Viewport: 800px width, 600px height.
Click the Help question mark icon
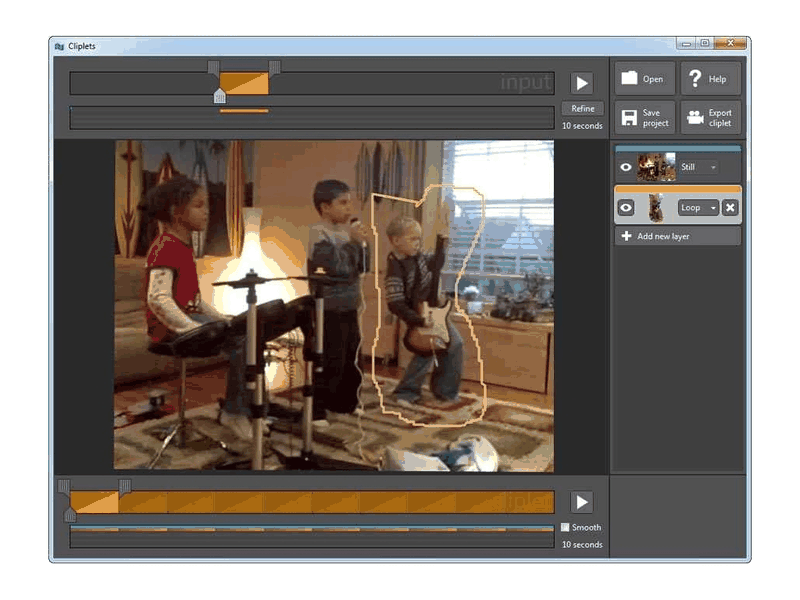(694, 79)
